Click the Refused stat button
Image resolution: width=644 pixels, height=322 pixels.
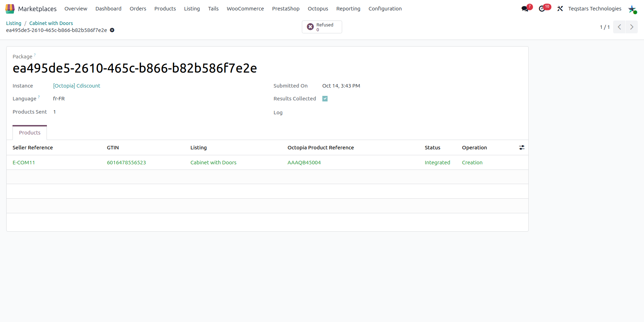point(322,27)
